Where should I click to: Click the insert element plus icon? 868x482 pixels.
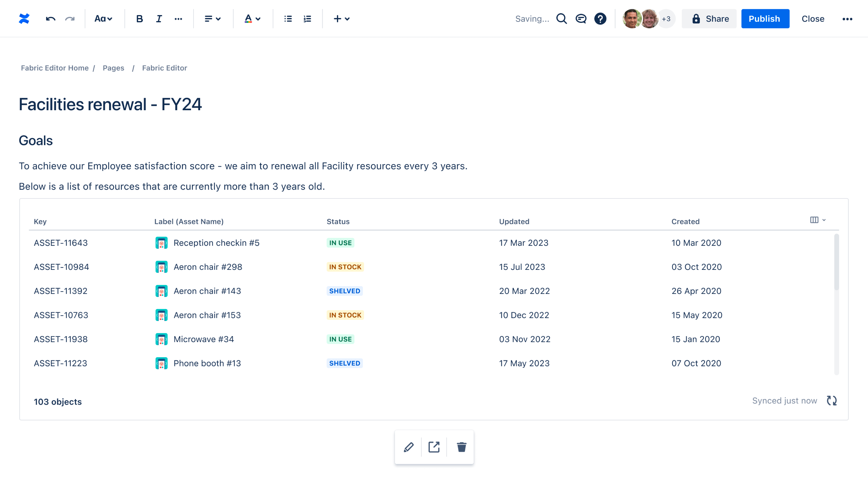click(x=337, y=18)
